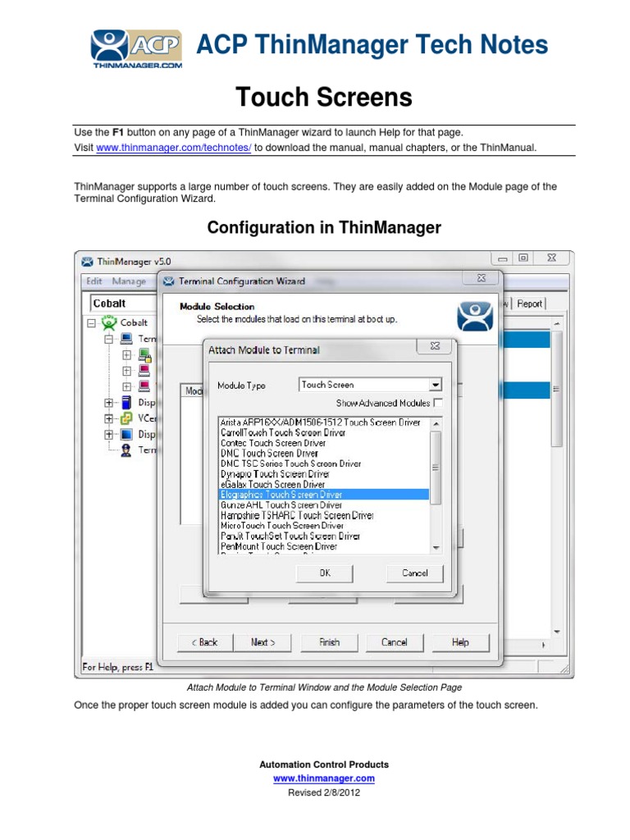This screenshot has width=630, height=840.
Task: Open the Edit menu
Action: 94,281
